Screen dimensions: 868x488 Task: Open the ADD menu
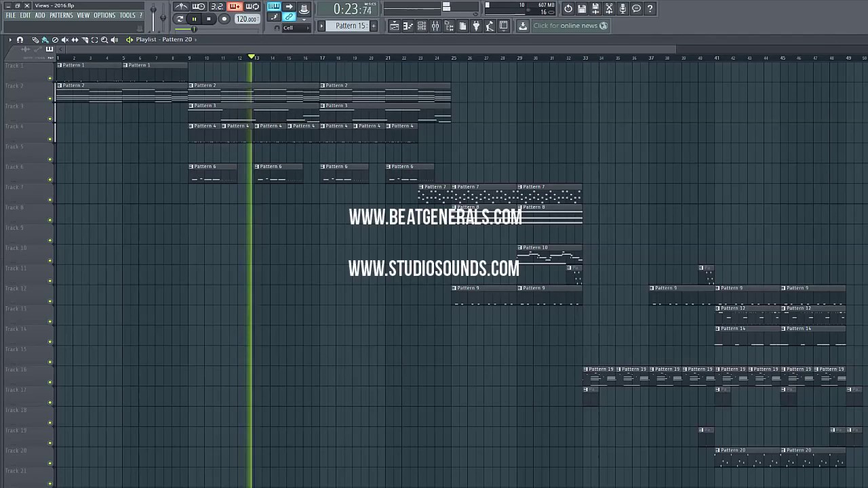(x=40, y=16)
